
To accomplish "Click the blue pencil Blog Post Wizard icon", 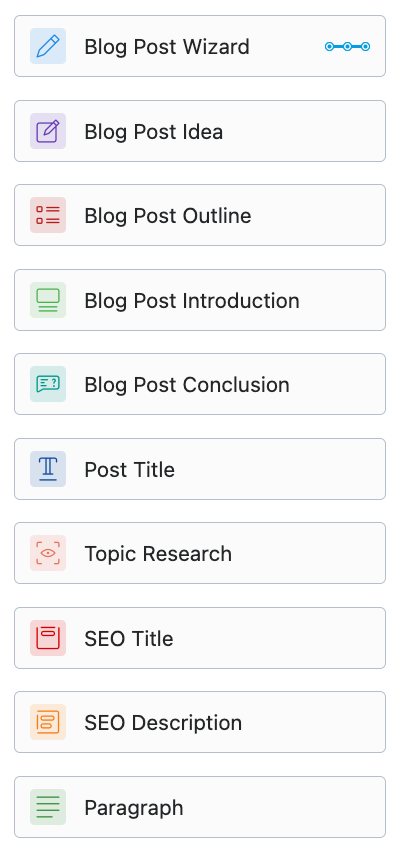I will coord(48,46).
